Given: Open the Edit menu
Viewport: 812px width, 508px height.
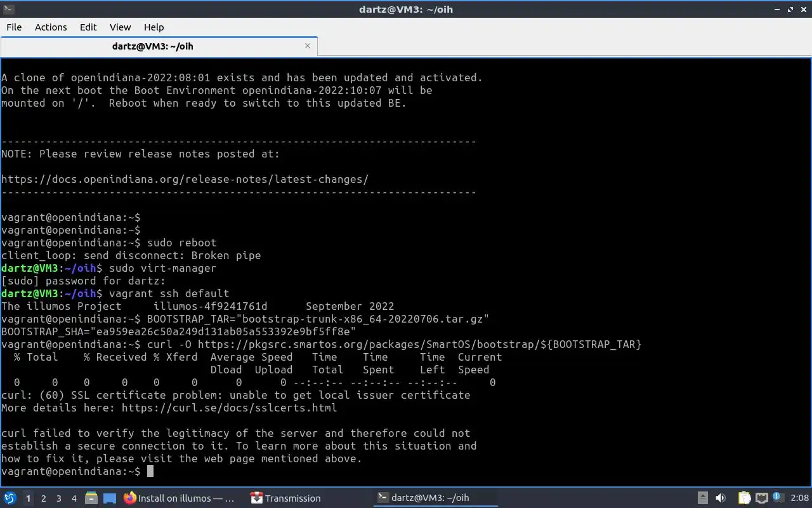Looking at the screenshot, I should point(88,27).
